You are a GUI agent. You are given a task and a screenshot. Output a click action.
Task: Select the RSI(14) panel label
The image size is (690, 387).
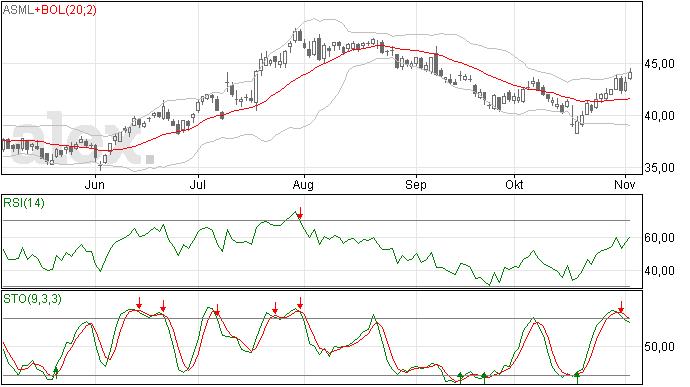pyautogui.click(x=24, y=203)
